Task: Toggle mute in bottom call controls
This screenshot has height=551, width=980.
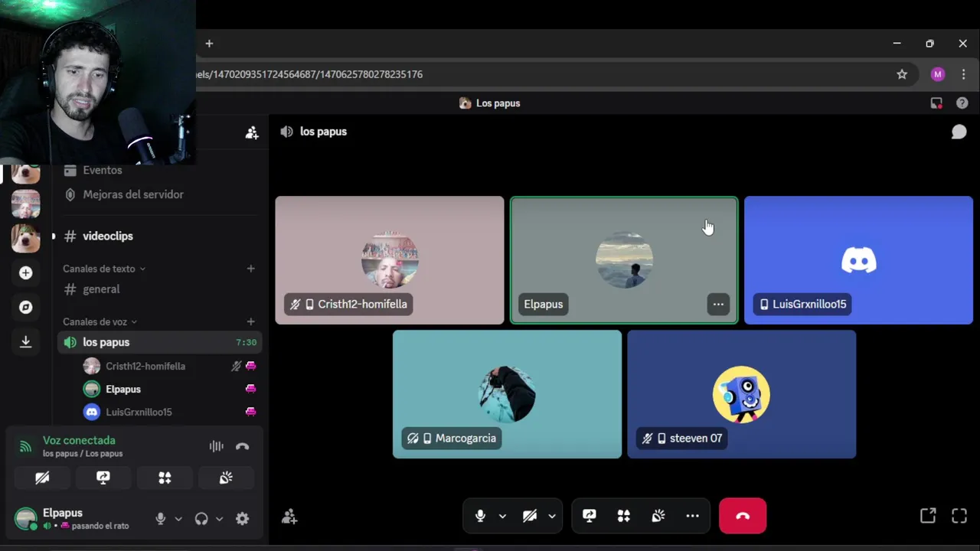Action: (x=480, y=516)
